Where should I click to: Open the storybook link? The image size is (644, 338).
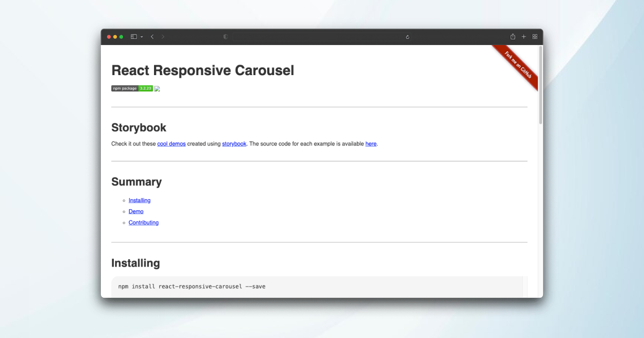[234, 144]
